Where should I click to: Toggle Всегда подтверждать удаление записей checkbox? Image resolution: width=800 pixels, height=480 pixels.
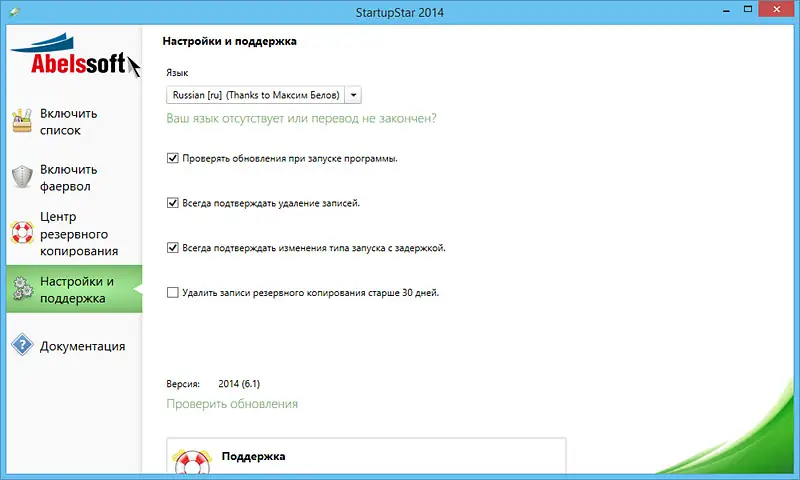point(172,203)
